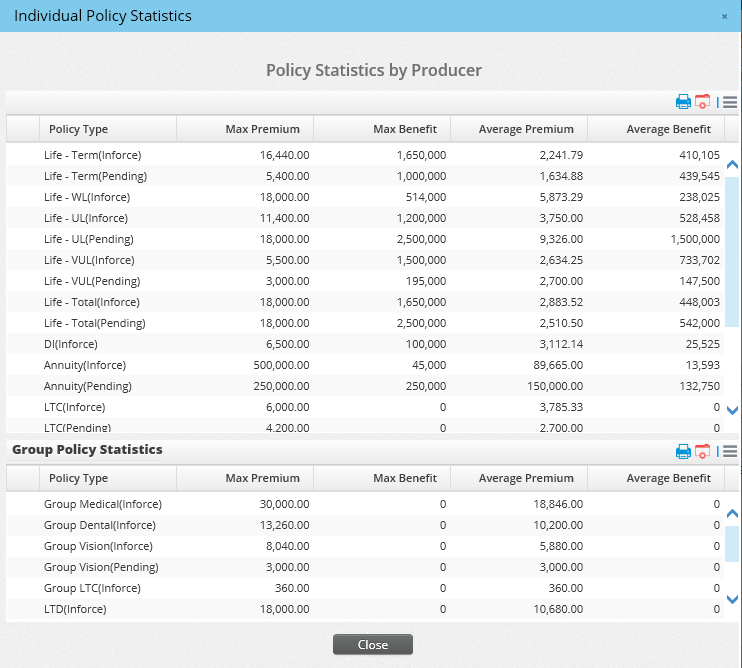
Task: Click the 514,000 max benefit cell
Action: (x=426, y=197)
